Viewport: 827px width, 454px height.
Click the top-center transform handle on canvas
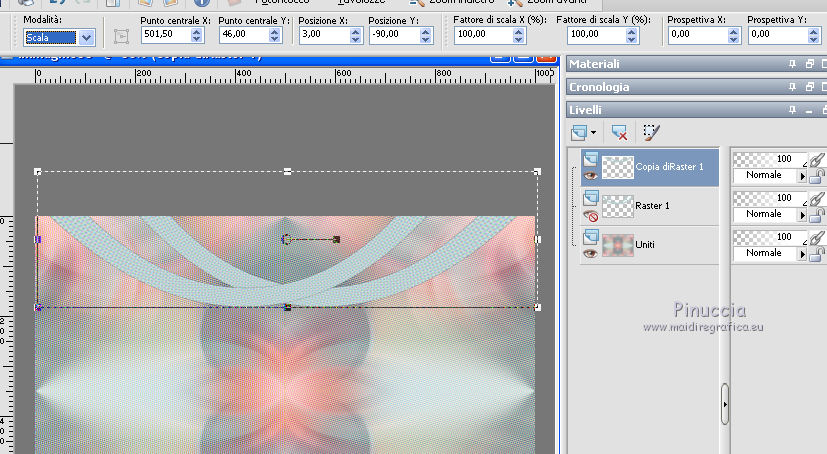pyautogui.click(x=287, y=171)
